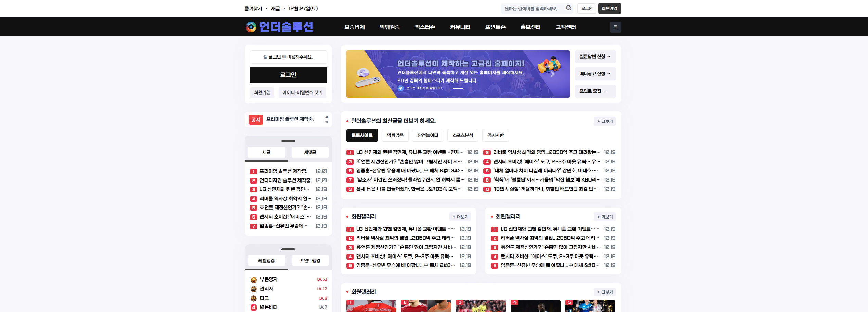Click the 질문답변 신청 link
The height and width of the screenshot is (312, 868).
point(595,57)
